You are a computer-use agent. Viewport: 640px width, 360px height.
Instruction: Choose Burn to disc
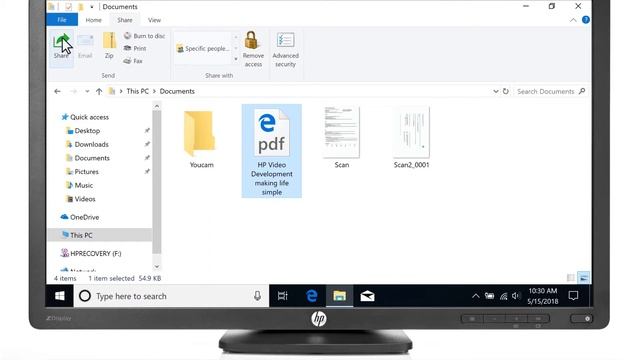[x=144, y=36]
